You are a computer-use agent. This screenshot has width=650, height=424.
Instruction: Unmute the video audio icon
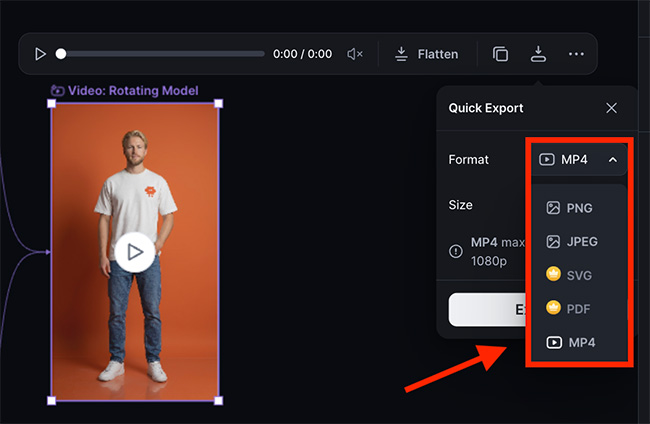click(x=355, y=54)
